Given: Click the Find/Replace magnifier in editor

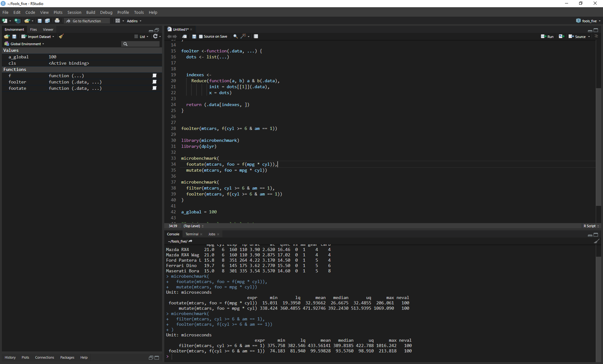Looking at the screenshot, I should point(235,36).
